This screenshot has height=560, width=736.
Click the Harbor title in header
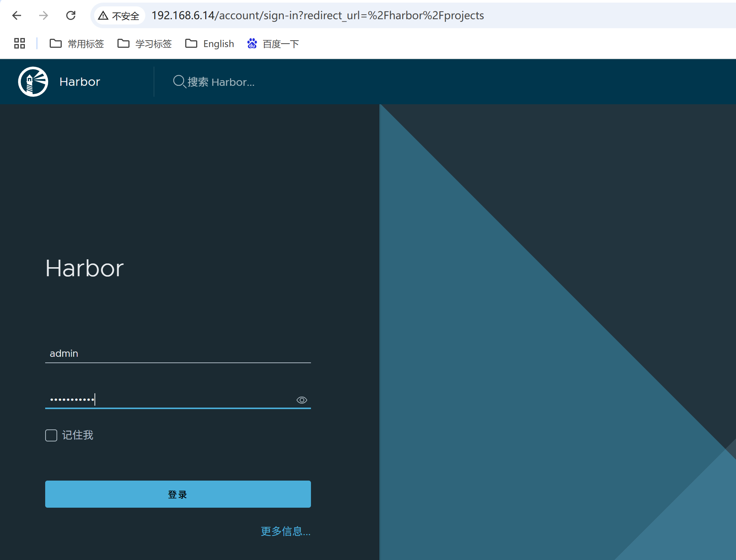click(x=80, y=82)
